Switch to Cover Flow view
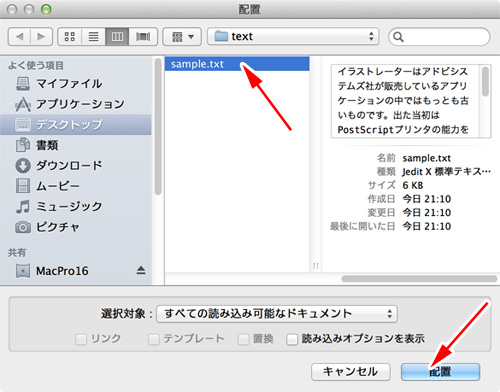 click(143, 36)
